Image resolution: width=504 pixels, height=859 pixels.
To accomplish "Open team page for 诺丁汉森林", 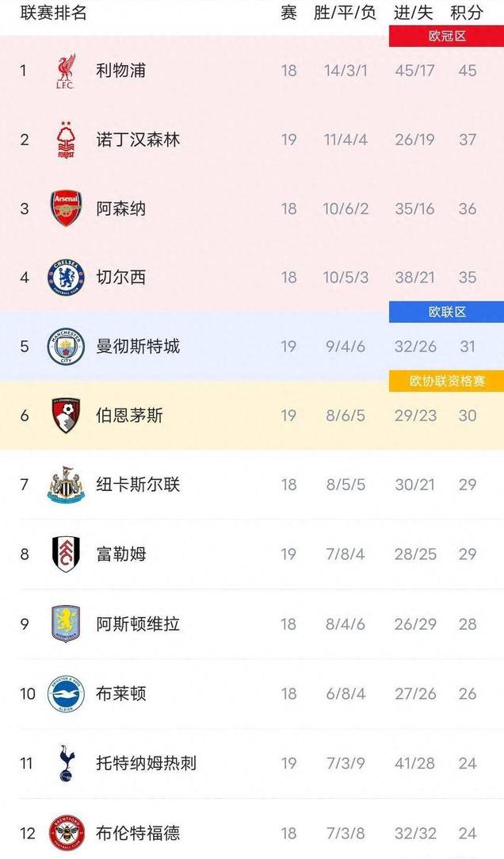I will [x=138, y=140].
